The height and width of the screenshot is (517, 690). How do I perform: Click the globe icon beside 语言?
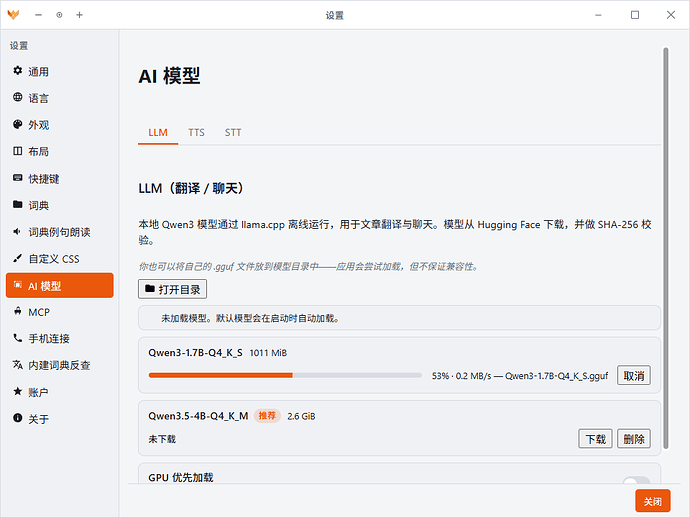(18, 97)
